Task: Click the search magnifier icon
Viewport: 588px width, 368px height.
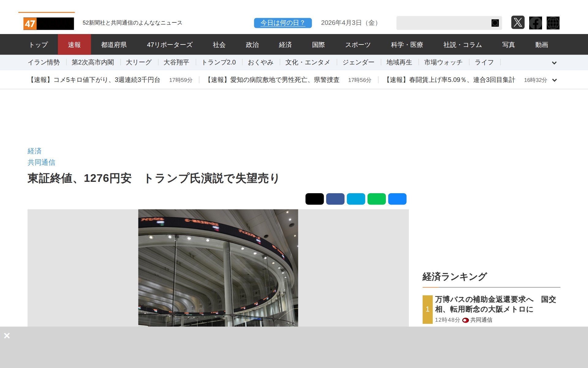Action: 495,23
